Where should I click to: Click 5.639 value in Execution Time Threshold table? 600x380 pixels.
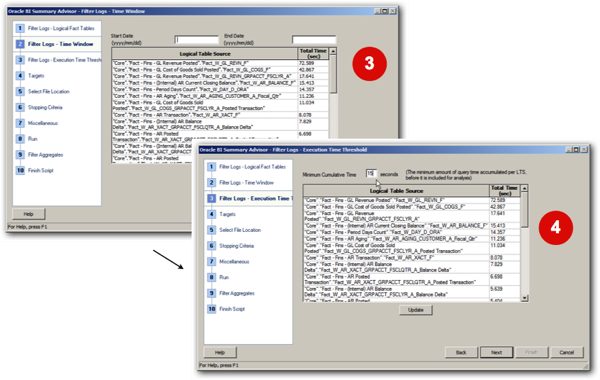pos(496,289)
